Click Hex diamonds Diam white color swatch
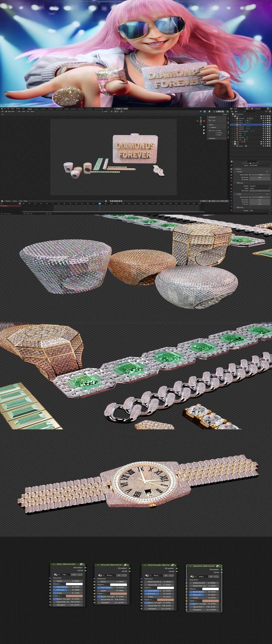272x644 pixels. pyautogui.click(x=74, y=584)
